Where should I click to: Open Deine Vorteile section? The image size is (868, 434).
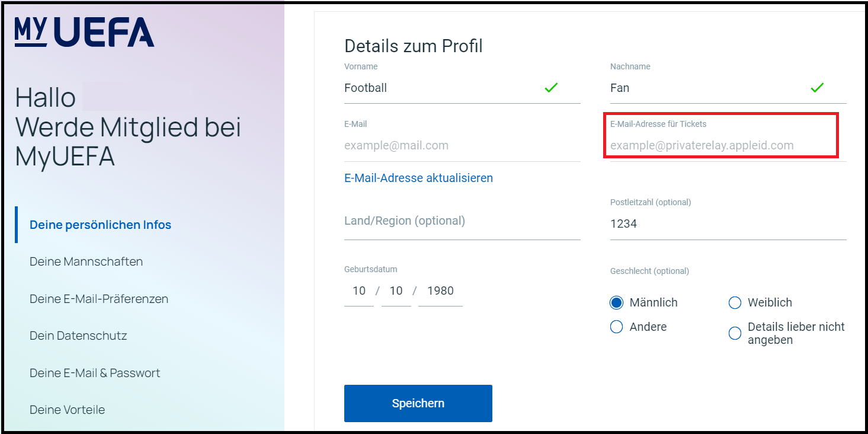click(67, 410)
